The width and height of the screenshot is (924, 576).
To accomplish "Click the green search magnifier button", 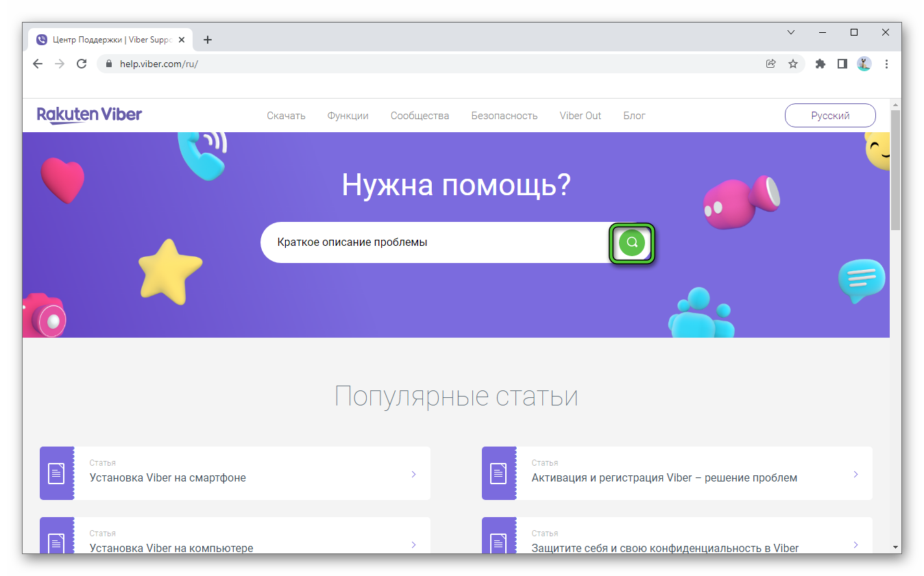I will click(631, 242).
